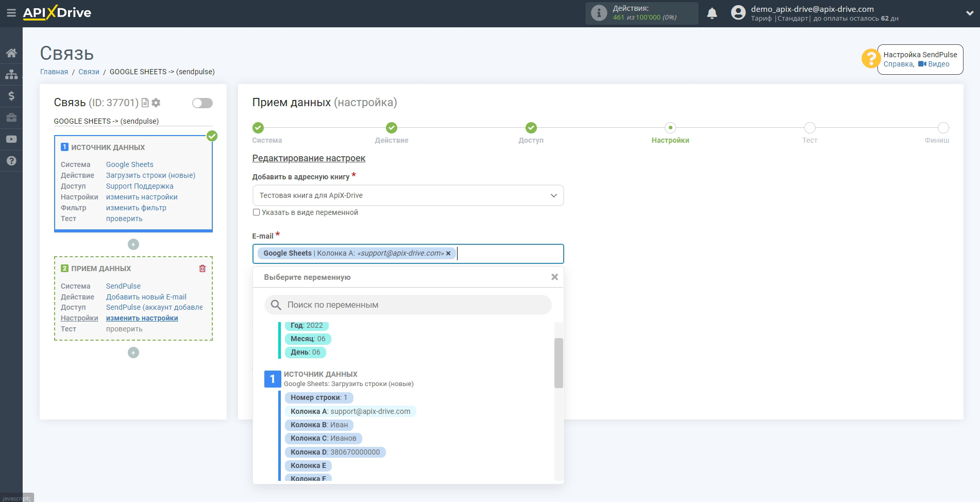The width and height of the screenshot is (980, 502).
Task: Click the variable list scrollbar
Action: (559, 363)
